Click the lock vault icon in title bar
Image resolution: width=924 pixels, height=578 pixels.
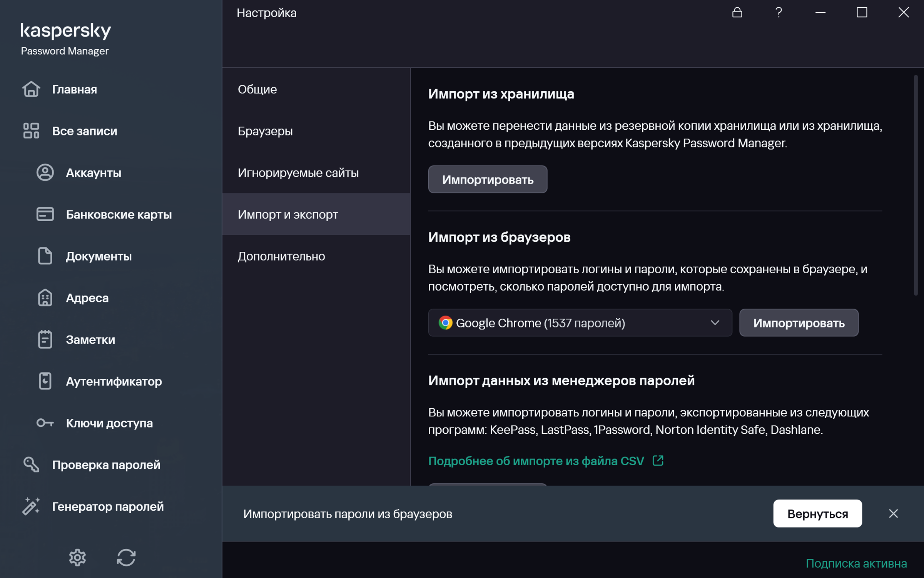[737, 13]
